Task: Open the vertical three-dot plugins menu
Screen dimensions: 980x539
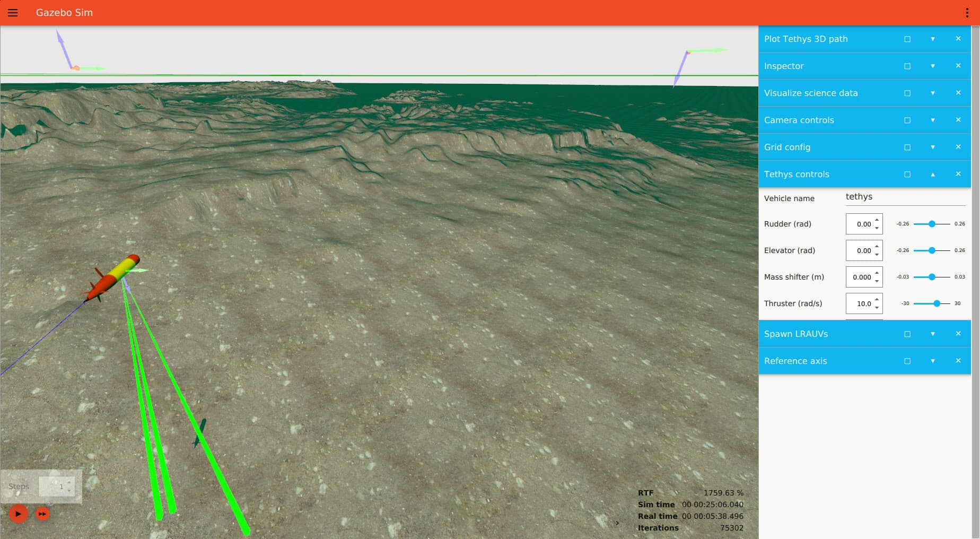Action: (967, 13)
